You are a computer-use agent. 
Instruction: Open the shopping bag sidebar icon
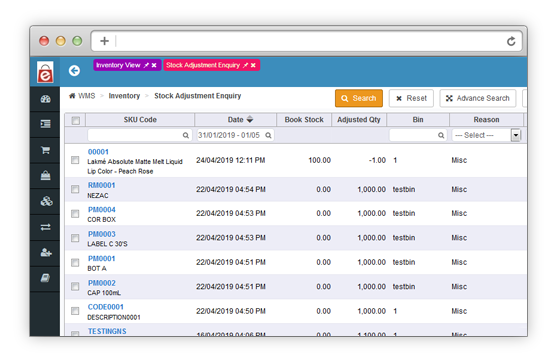pos(45,175)
